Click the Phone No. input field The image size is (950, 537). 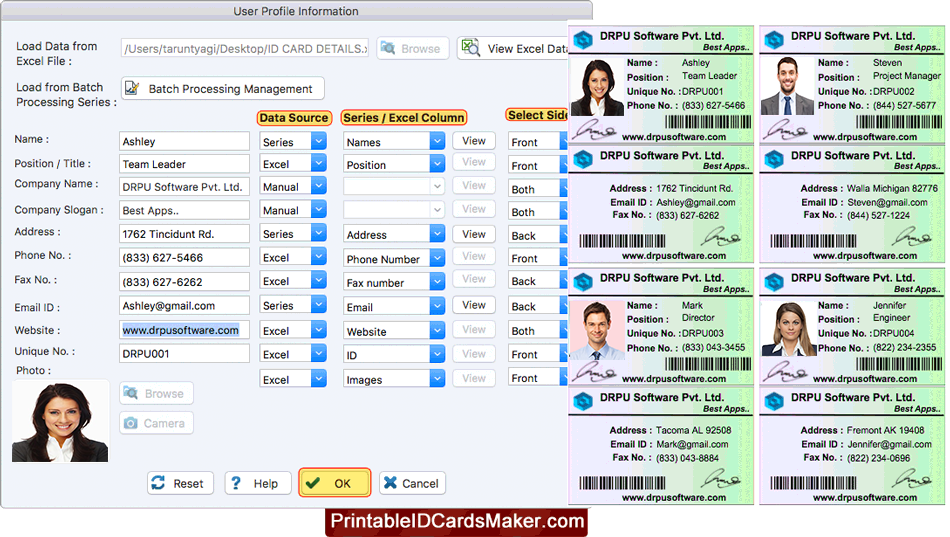(184, 258)
